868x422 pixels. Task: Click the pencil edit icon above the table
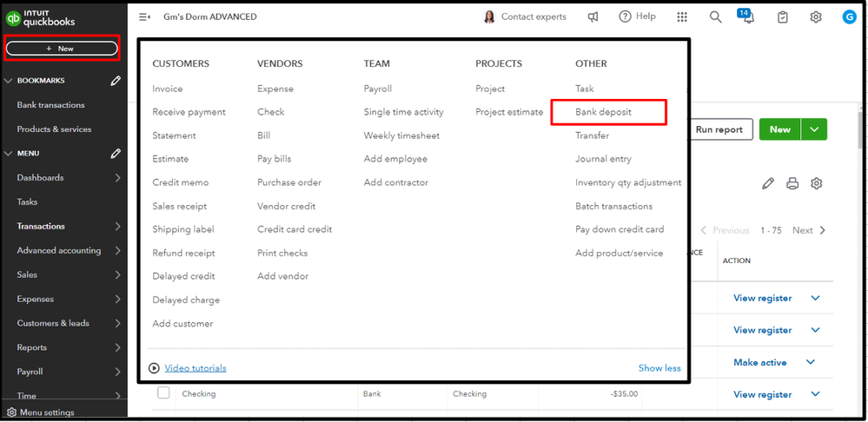[768, 183]
